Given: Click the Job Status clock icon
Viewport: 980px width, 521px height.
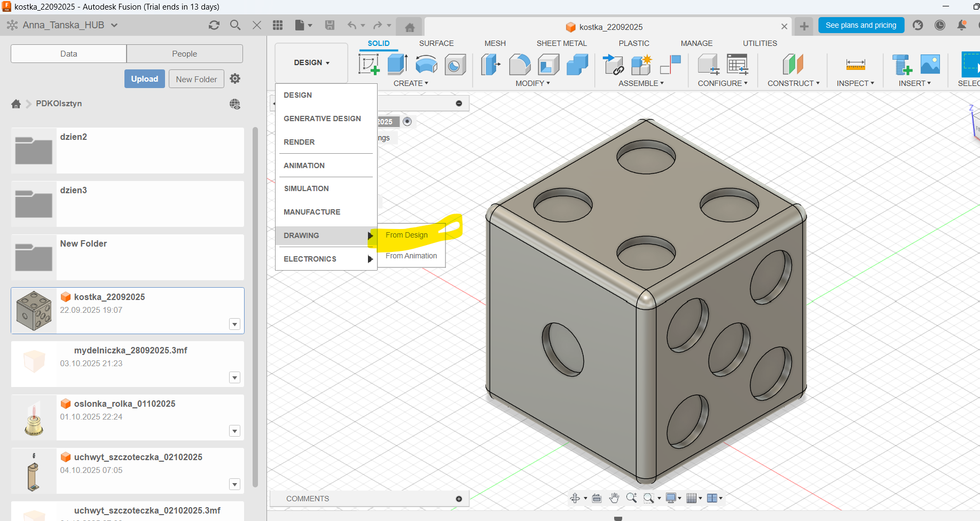Looking at the screenshot, I should click(940, 25).
